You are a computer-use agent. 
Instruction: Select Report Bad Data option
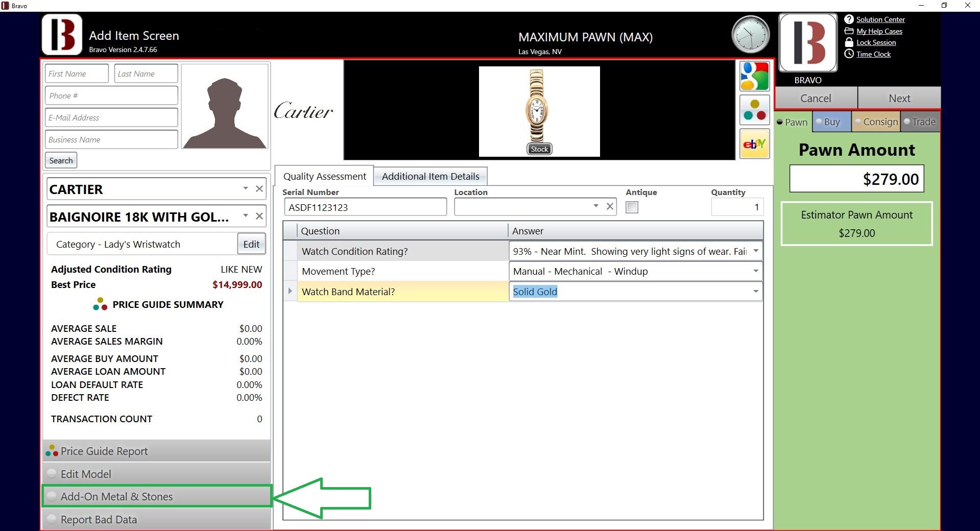pyautogui.click(x=156, y=519)
